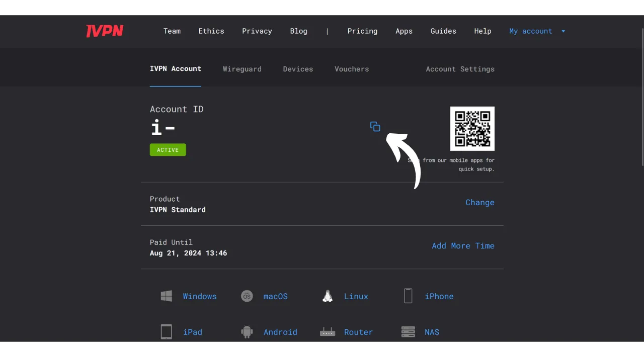The height and width of the screenshot is (357, 644).
Task: Click Add More Time
Action: point(463,246)
